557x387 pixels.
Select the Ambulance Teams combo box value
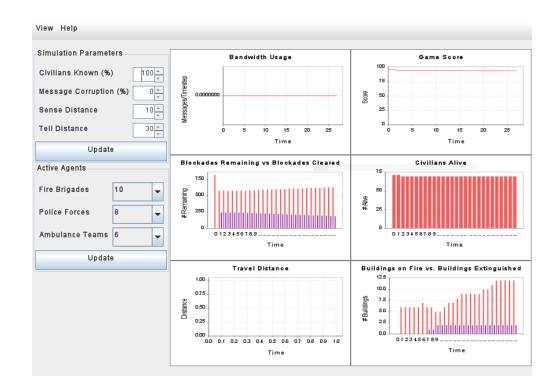tap(133, 237)
